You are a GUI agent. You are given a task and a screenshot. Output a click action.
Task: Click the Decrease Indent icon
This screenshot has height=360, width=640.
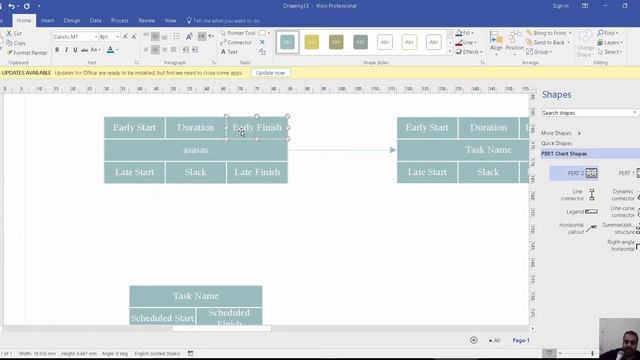tap(186, 50)
